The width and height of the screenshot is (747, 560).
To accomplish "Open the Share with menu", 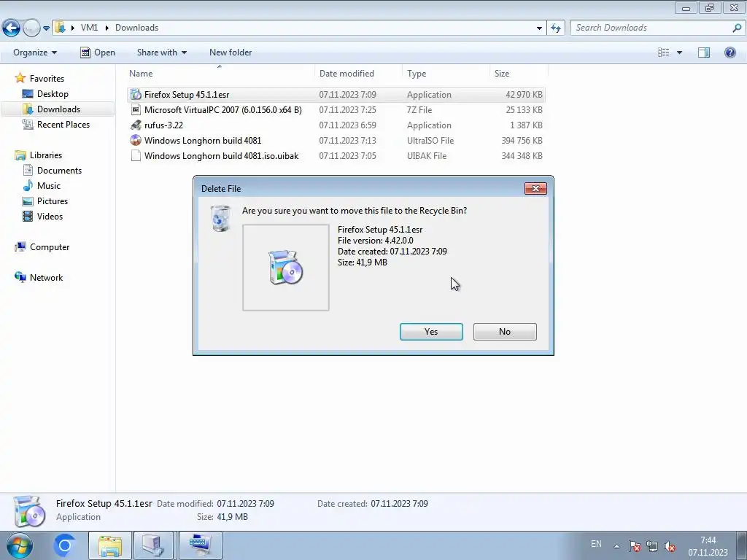I will pos(161,52).
